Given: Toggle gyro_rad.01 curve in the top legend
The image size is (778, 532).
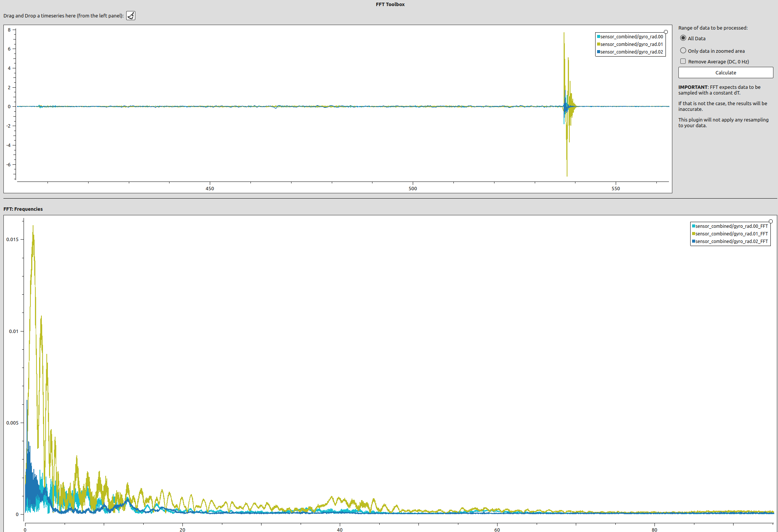Looking at the screenshot, I should (631, 44).
